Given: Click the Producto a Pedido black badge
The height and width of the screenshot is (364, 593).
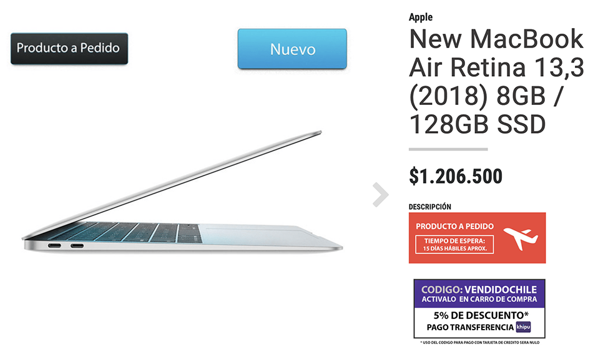Looking at the screenshot, I should pyautogui.click(x=69, y=49).
